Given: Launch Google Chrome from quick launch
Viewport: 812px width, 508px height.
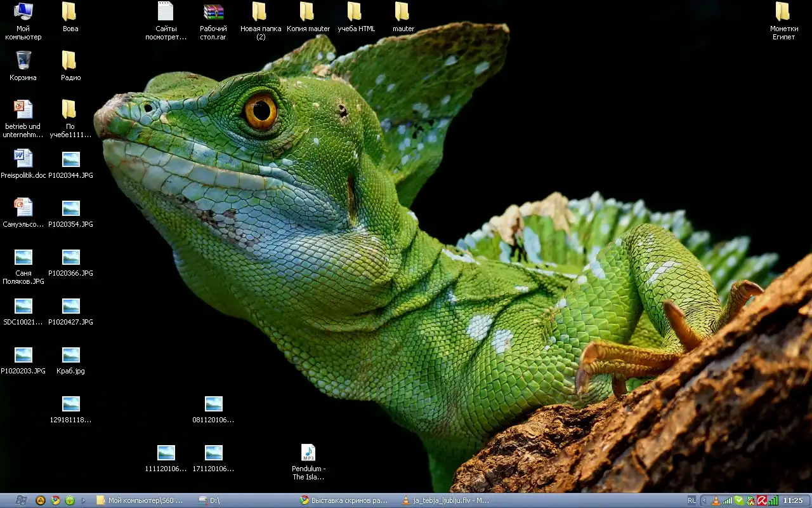Looking at the screenshot, I should click(55, 500).
